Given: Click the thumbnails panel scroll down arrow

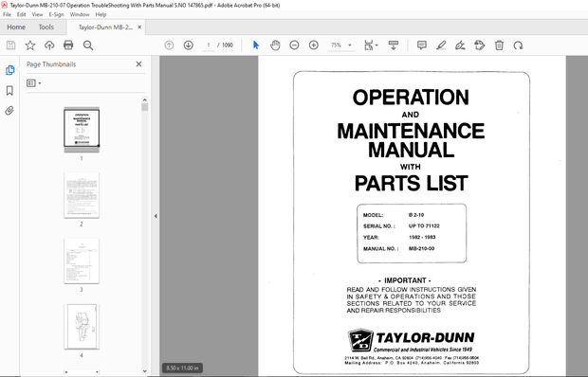Looking at the screenshot, I should pos(145,371).
